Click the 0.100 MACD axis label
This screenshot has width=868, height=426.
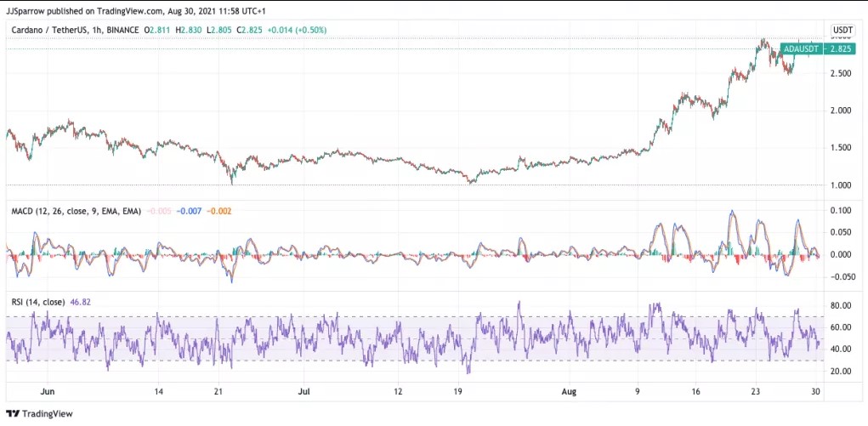[840, 211]
